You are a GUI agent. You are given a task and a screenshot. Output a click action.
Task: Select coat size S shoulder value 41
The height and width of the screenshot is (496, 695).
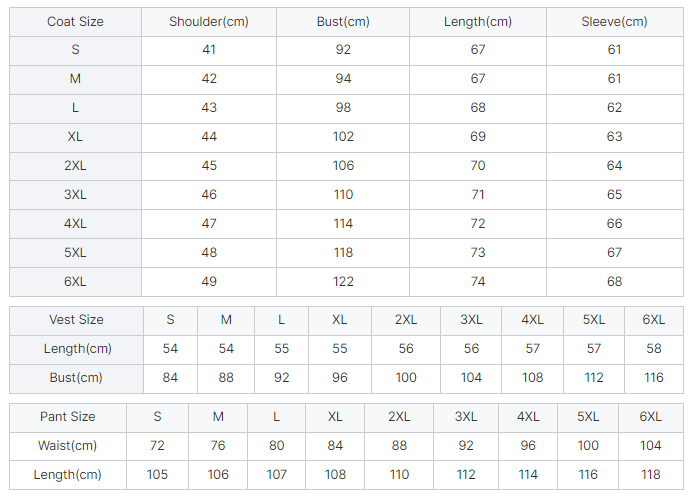pos(209,50)
